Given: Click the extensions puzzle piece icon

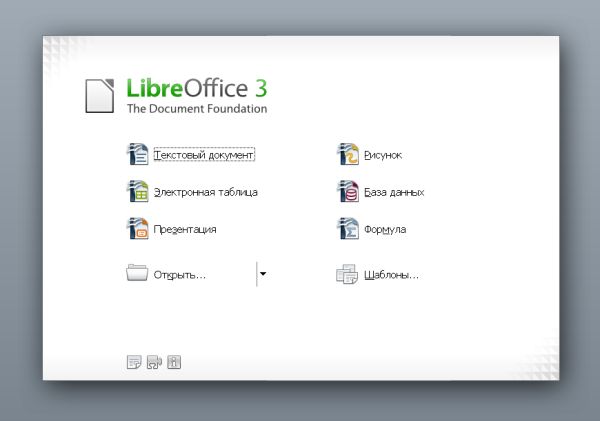Looking at the screenshot, I should (x=154, y=362).
